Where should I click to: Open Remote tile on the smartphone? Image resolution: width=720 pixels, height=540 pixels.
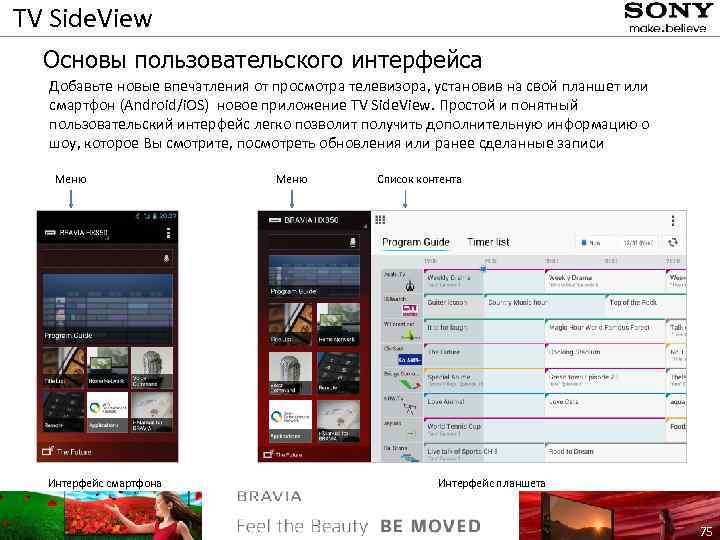pos(64,411)
